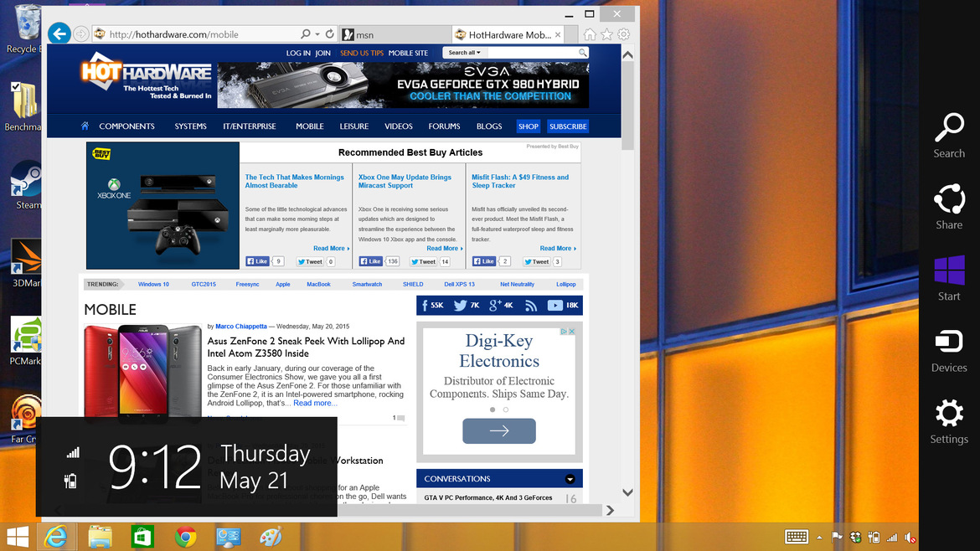Open the touch keyboard tray icon
Image resolution: width=980 pixels, height=551 pixels.
pyautogui.click(x=797, y=538)
